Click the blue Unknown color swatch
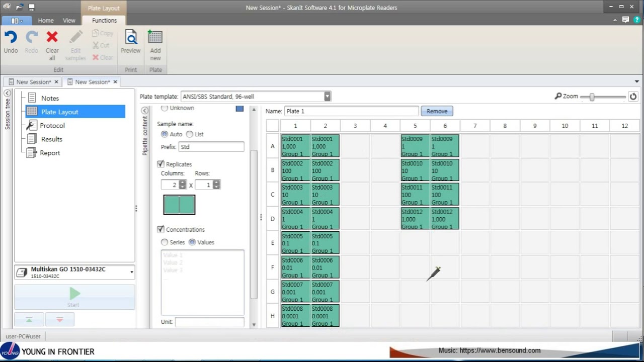 tap(239, 109)
